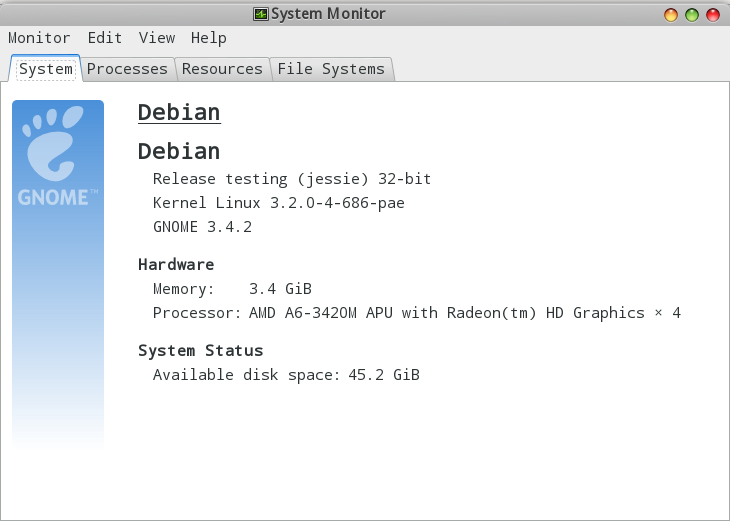Switch to the Resources tab
730x521 pixels.
click(x=222, y=69)
